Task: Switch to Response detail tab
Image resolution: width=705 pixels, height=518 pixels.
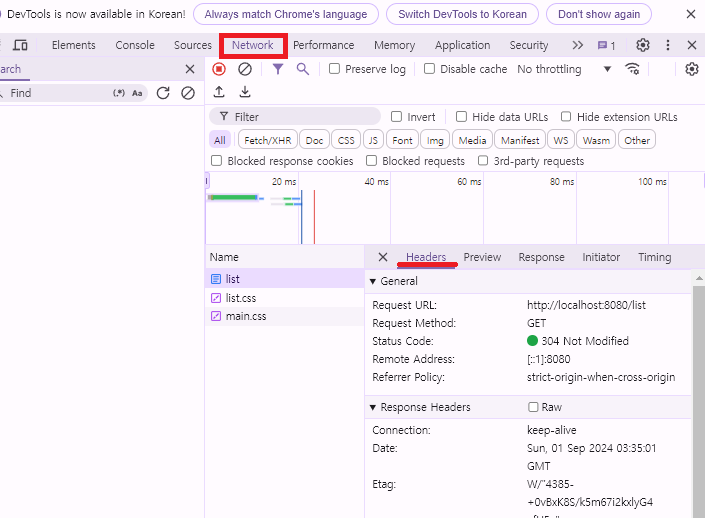Action: (541, 257)
